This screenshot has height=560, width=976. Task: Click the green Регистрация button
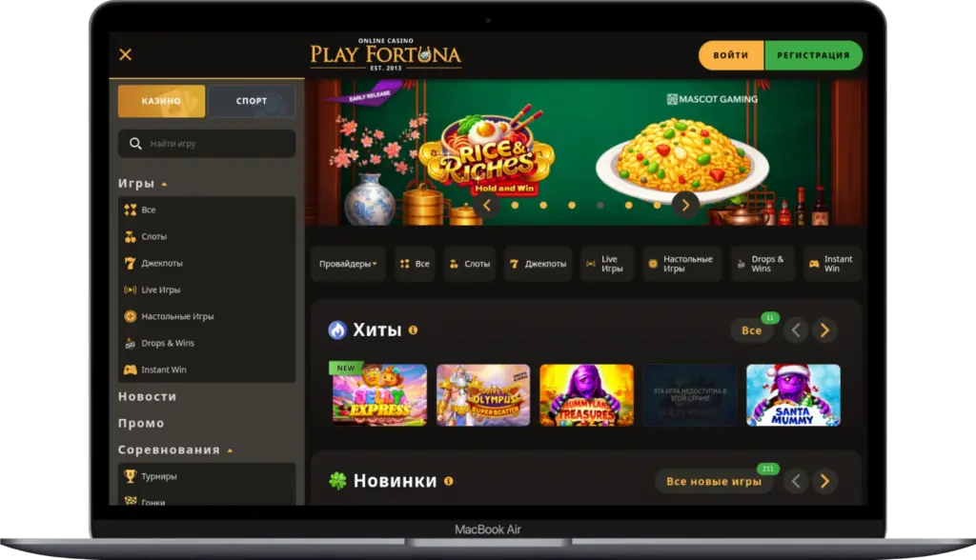(813, 55)
